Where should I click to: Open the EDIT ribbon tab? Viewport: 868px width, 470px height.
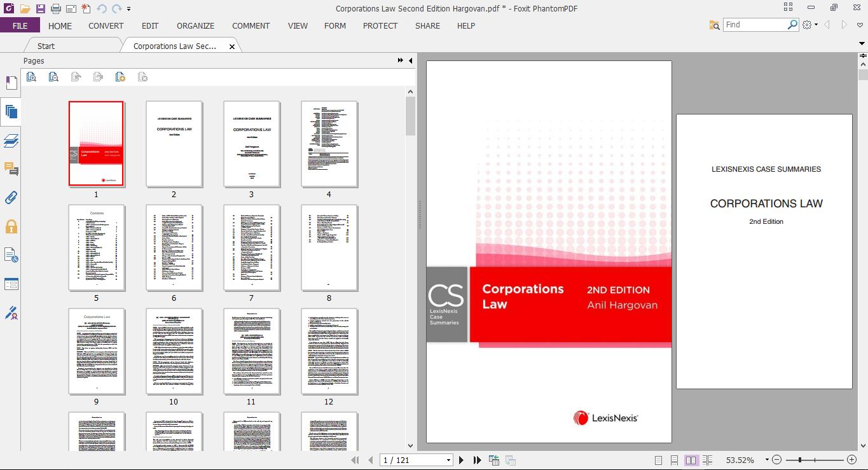[x=150, y=26]
